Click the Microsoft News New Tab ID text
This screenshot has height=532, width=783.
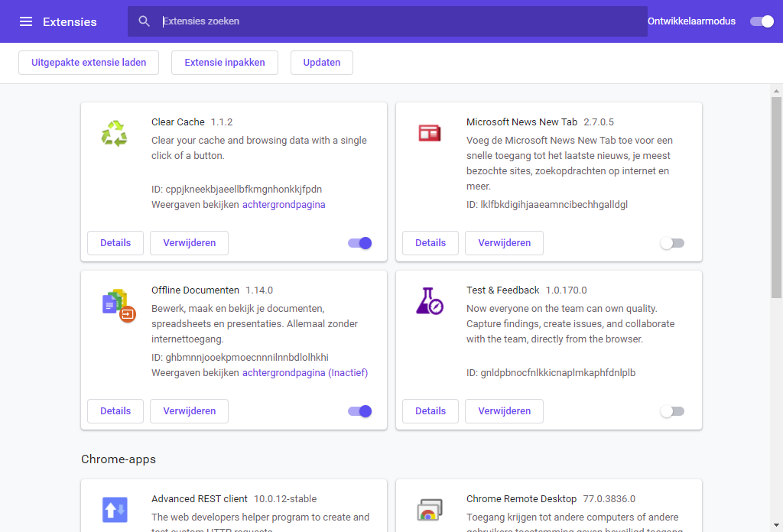[x=547, y=205]
